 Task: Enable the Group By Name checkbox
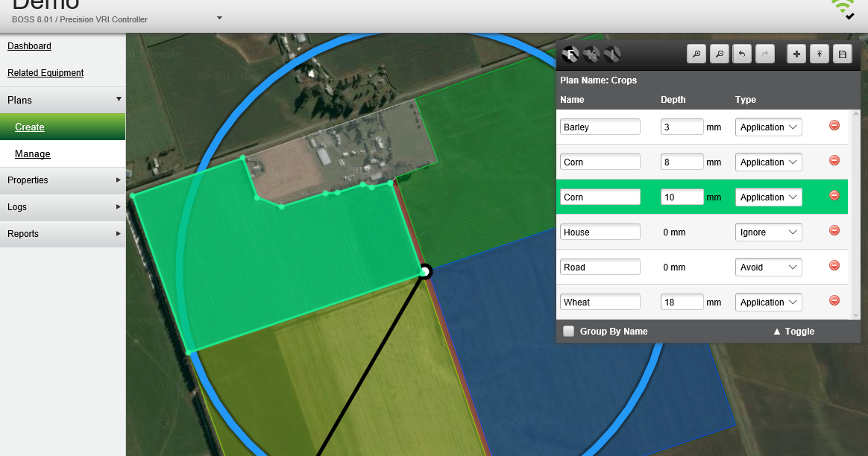[x=568, y=331]
